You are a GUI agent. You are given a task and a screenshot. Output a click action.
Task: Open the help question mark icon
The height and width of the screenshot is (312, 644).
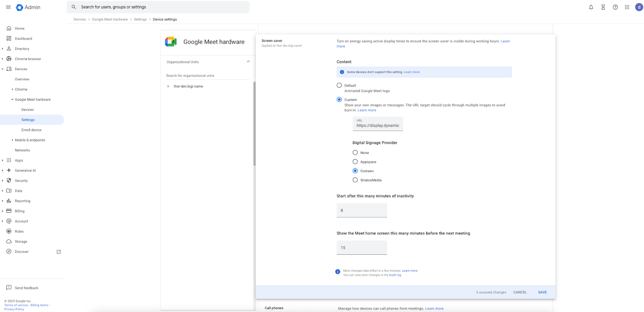[x=615, y=7]
